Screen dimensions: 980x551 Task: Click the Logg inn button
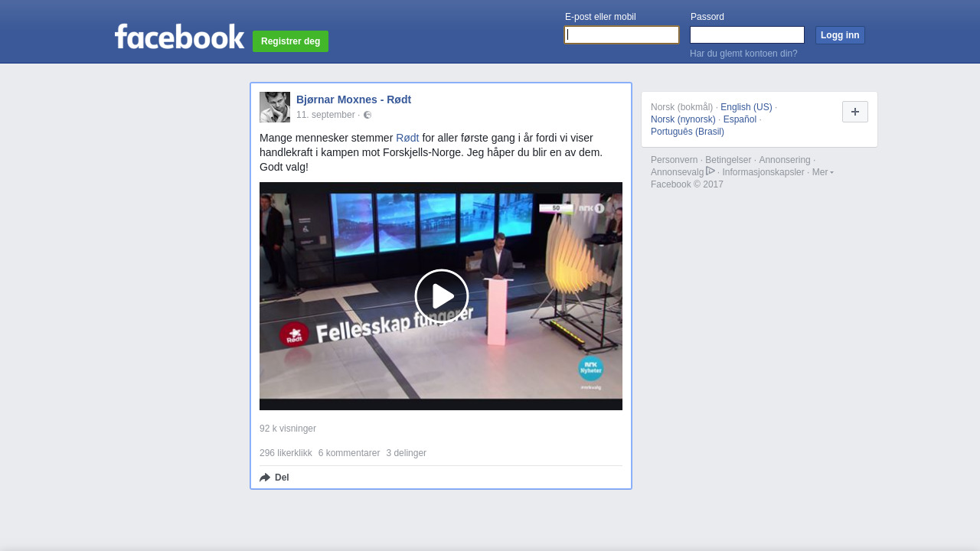point(840,35)
